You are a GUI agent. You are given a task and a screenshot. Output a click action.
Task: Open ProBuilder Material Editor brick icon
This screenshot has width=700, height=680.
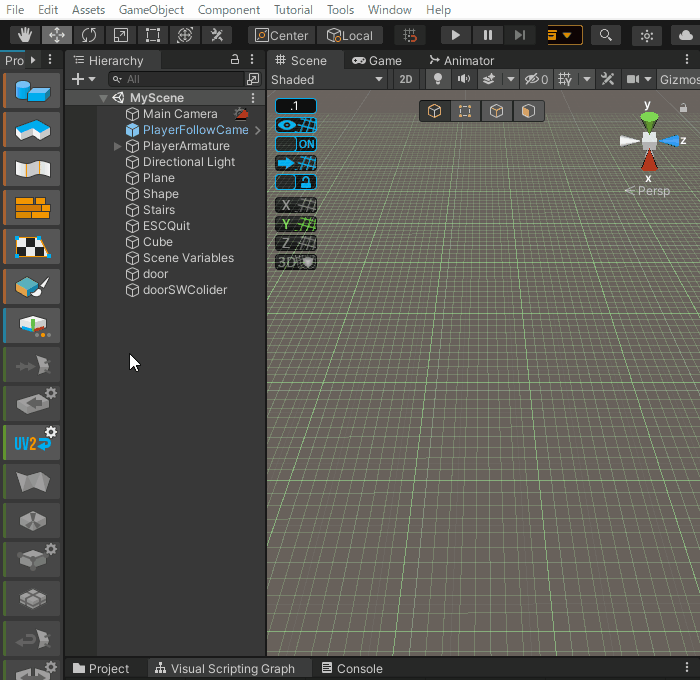point(32,208)
